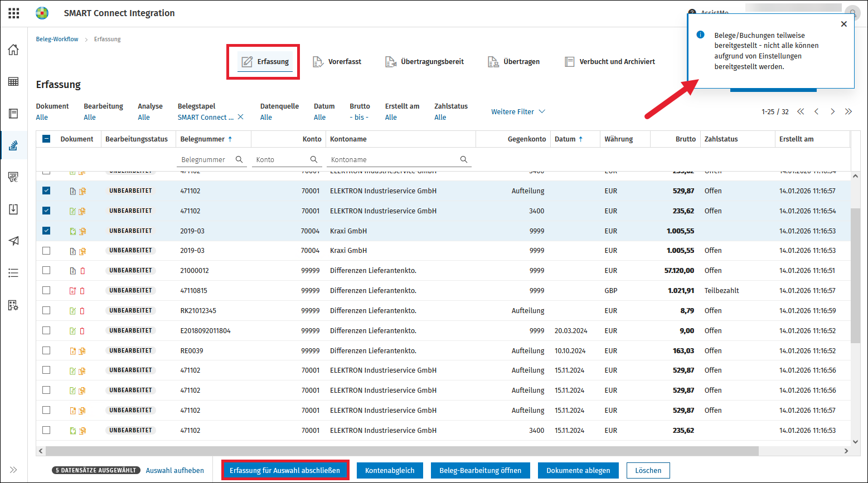Image resolution: width=868 pixels, height=483 pixels.
Task: Uncheck the Kraxi GmbH 2019-03 selected row
Action: point(46,231)
